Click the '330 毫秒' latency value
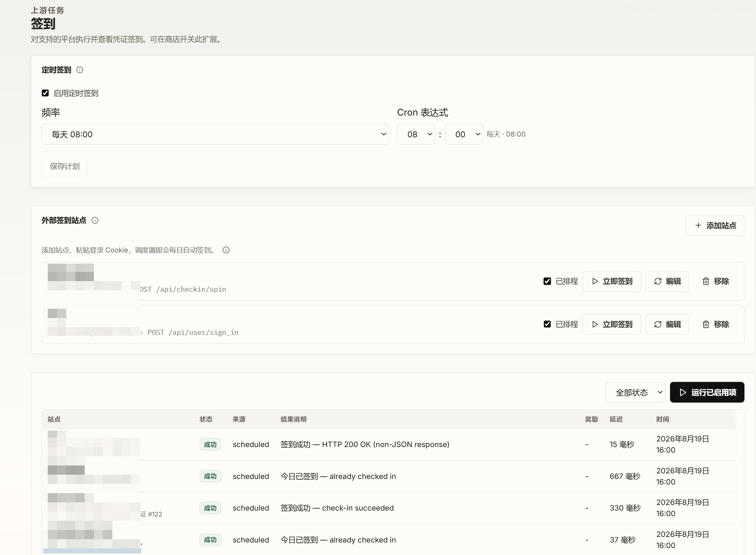 click(625, 508)
